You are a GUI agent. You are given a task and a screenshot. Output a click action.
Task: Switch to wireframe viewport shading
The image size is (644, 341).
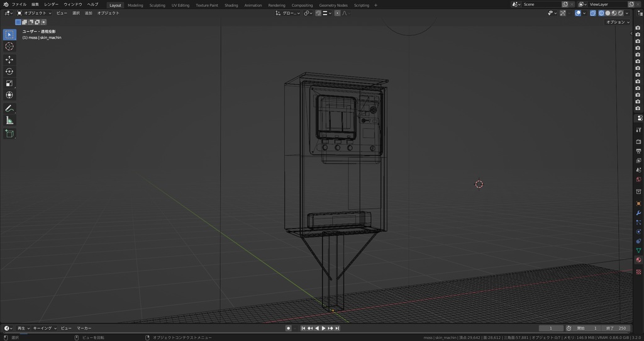pos(601,13)
